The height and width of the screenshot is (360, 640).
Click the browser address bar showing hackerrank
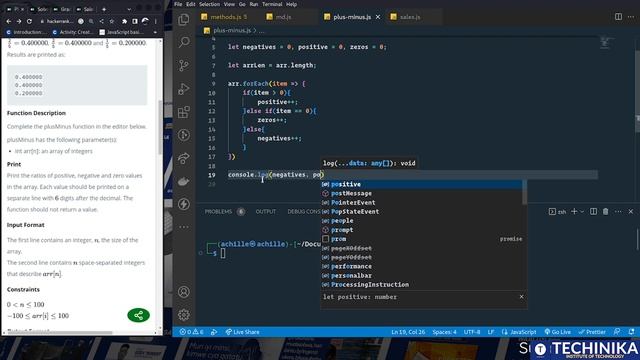pos(59,21)
